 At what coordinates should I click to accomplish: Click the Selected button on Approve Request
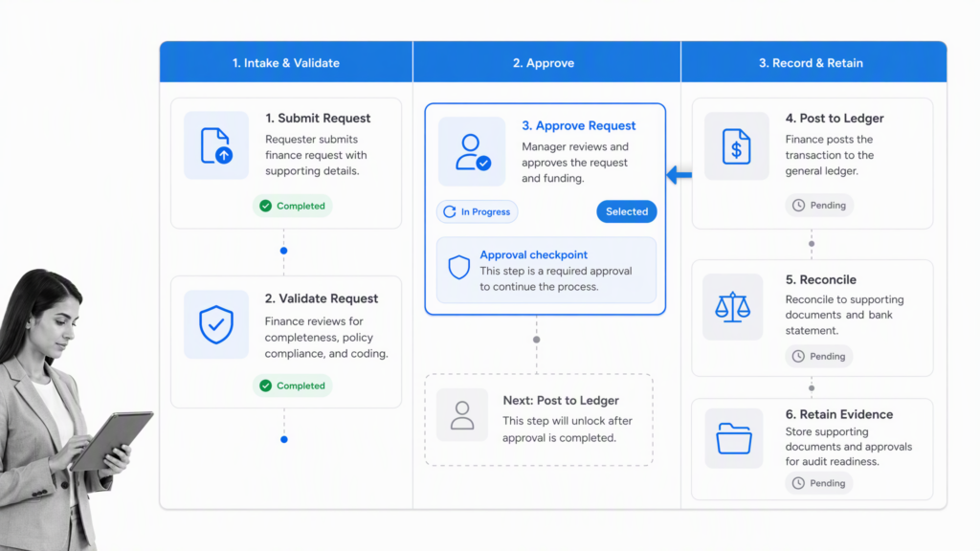[x=626, y=211]
